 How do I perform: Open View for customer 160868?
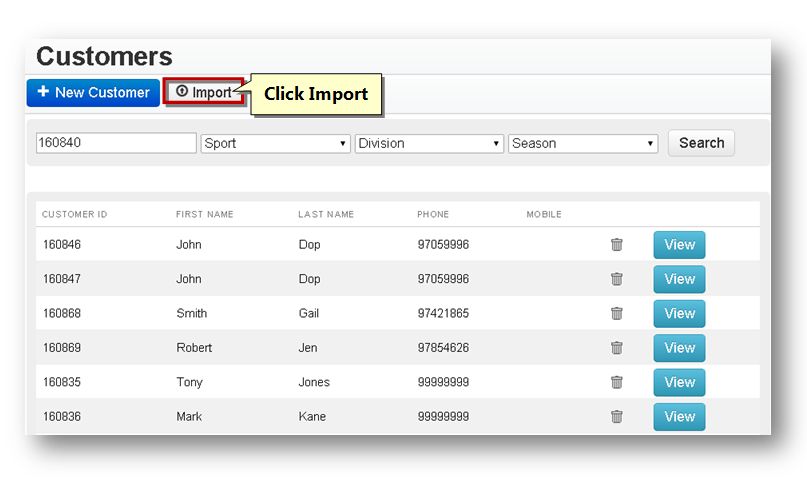679,313
